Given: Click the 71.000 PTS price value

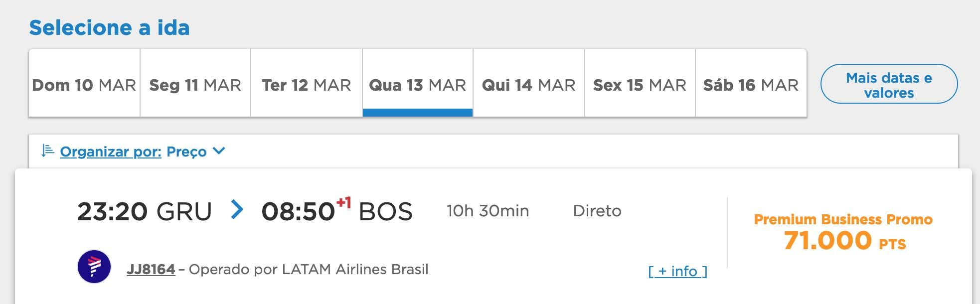Looking at the screenshot, I should (845, 241).
